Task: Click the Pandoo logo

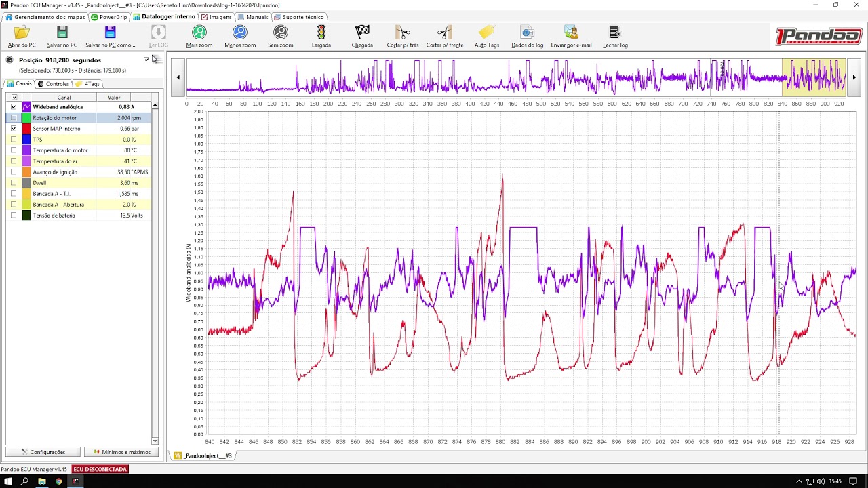Action: [x=818, y=37]
